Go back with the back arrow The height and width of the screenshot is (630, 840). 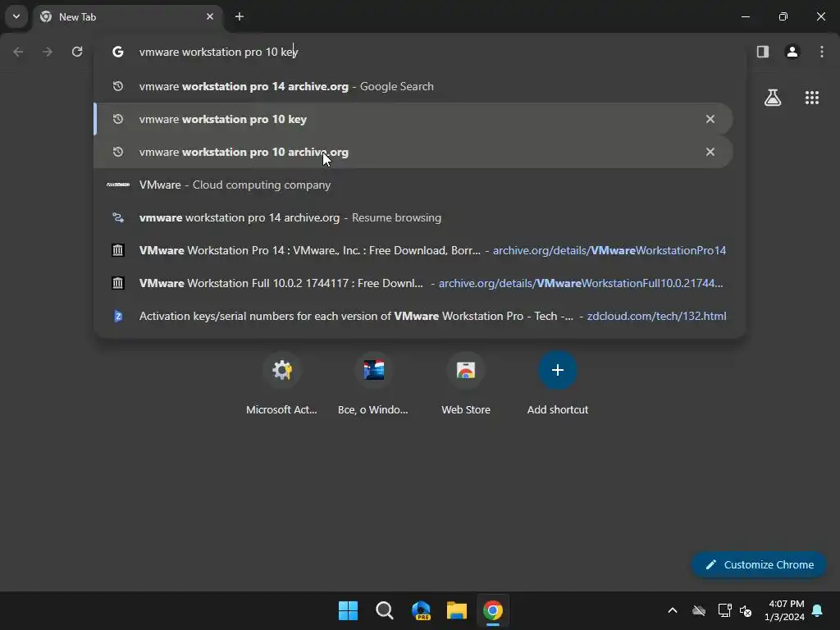click(18, 52)
